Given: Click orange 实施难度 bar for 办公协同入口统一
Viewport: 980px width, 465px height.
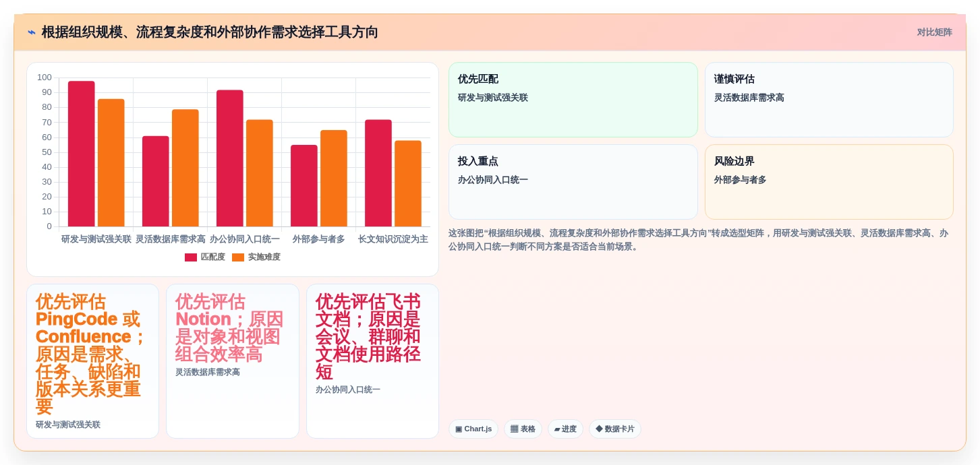Looking at the screenshot, I should 260,173.
